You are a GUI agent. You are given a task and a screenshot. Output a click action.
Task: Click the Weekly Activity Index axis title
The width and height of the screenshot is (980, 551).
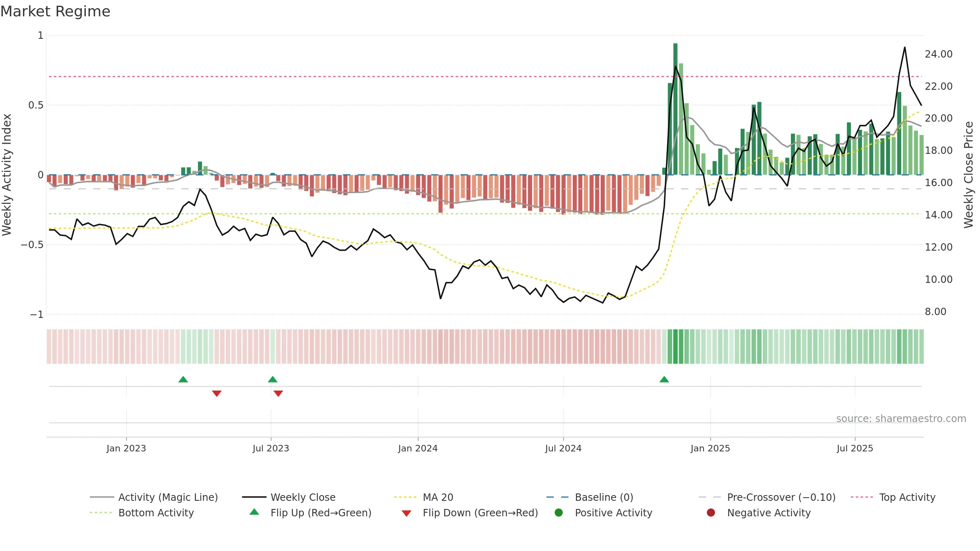coord(7,175)
